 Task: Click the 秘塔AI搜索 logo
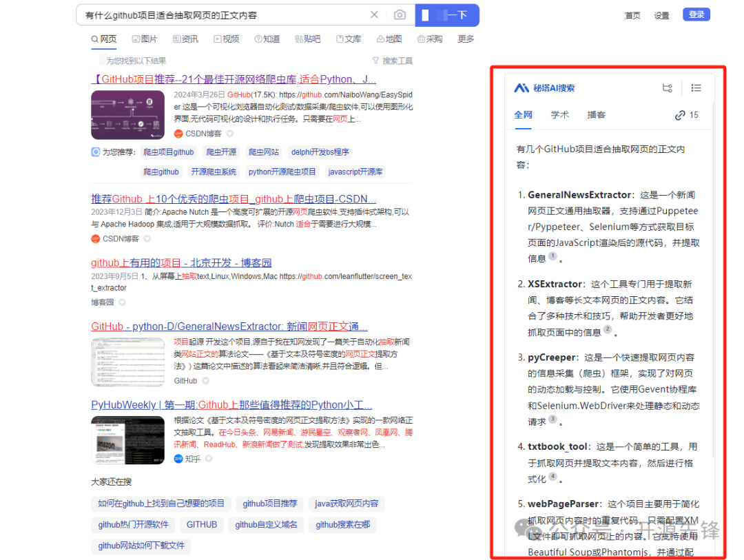544,87
